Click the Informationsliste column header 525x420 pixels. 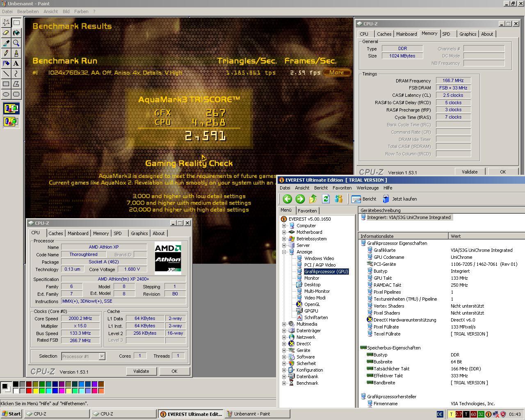click(404, 236)
